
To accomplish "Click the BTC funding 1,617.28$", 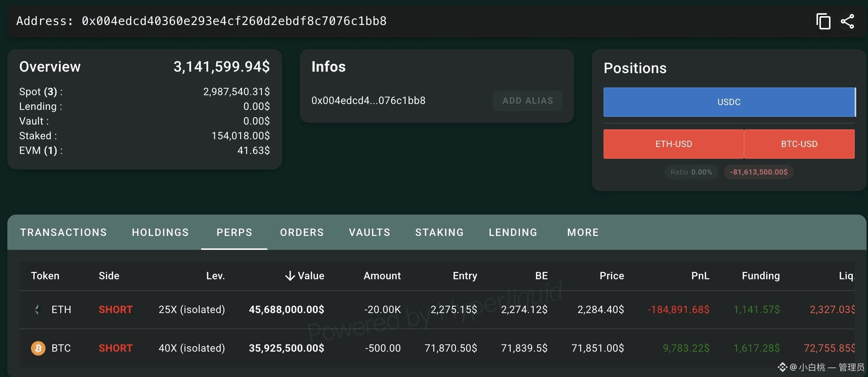I will [x=757, y=348].
